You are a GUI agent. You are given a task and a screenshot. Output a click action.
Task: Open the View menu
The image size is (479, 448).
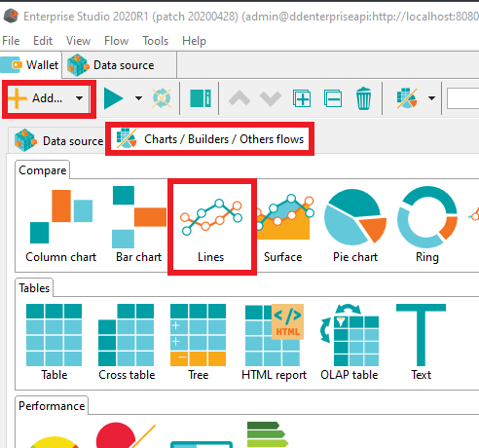coord(78,41)
